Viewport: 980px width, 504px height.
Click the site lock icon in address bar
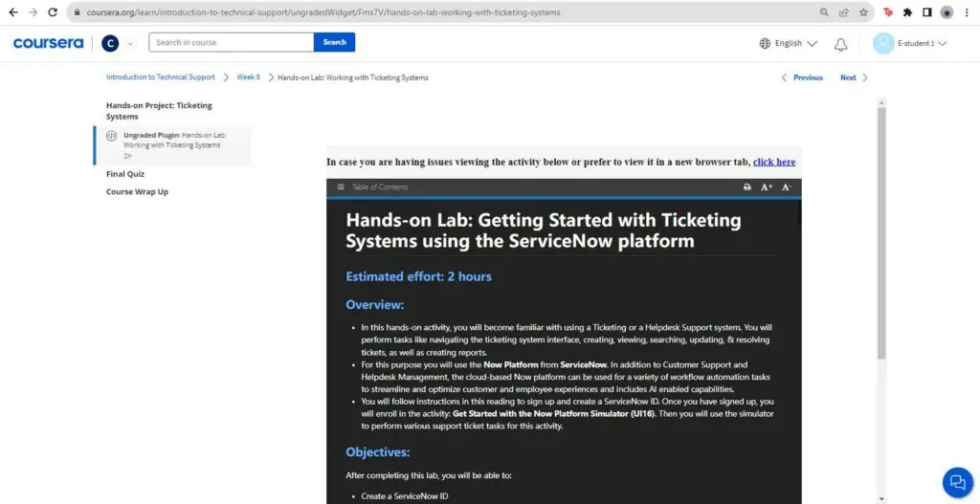pos(77,12)
